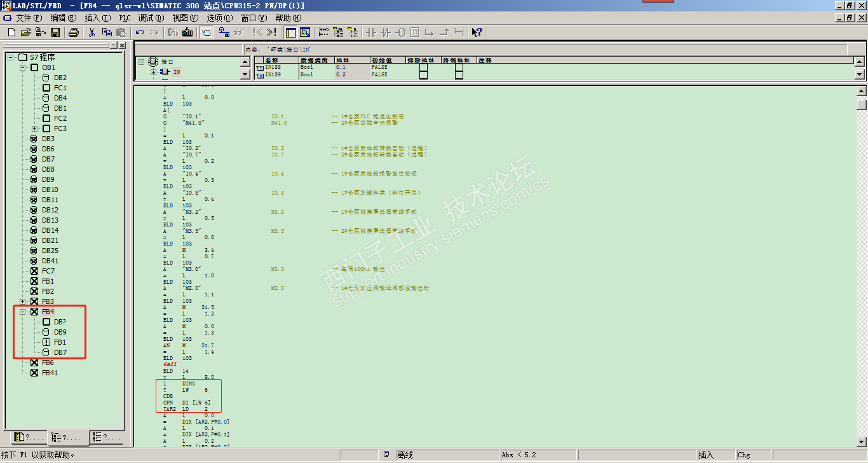Image resolution: width=868 pixels, height=463 pixels.
Task: Open the PLC menu
Action: [x=125, y=18]
